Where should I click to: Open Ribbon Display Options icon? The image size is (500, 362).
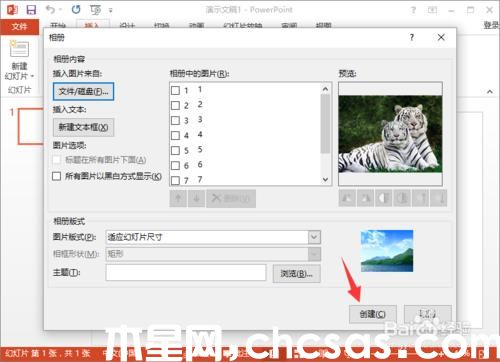432,10
